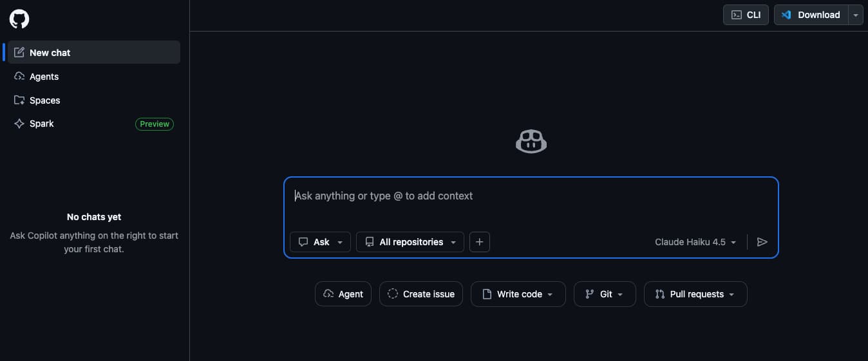This screenshot has width=868, height=361.
Task: Expand the Git suggestions dropdown
Action: [605, 294]
